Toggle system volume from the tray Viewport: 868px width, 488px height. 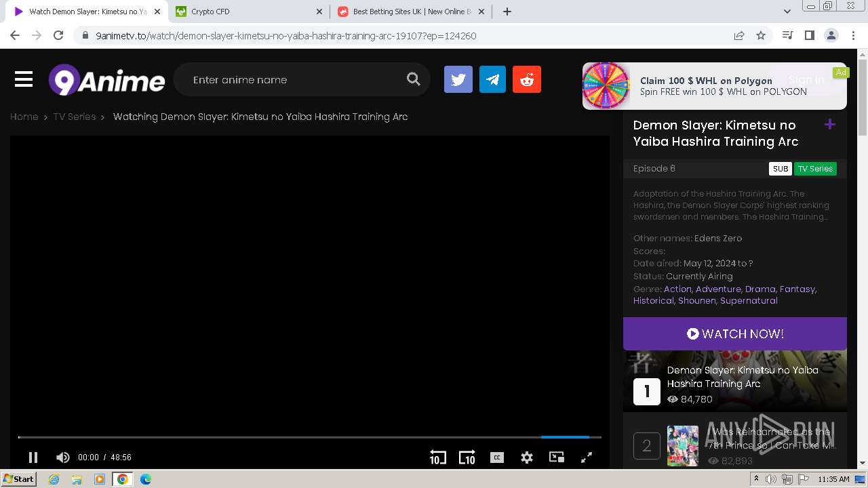coord(771,479)
